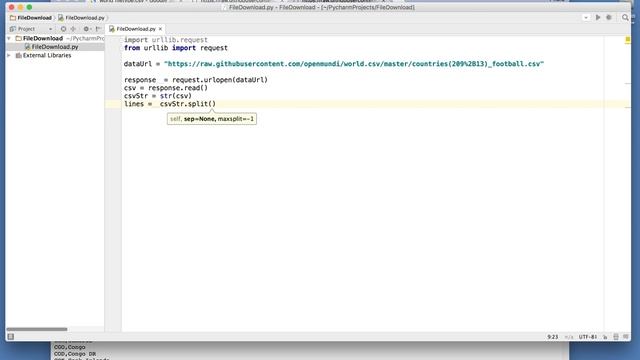Image resolution: width=640 pixels, height=360 pixels.
Task: Expand External Libraries node
Action: pos(9,56)
